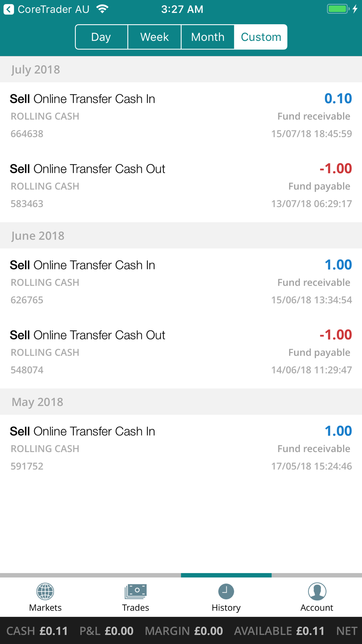Select transaction 626765 from June
The height and width of the screenshot is (644, 362).
point(181,283)
